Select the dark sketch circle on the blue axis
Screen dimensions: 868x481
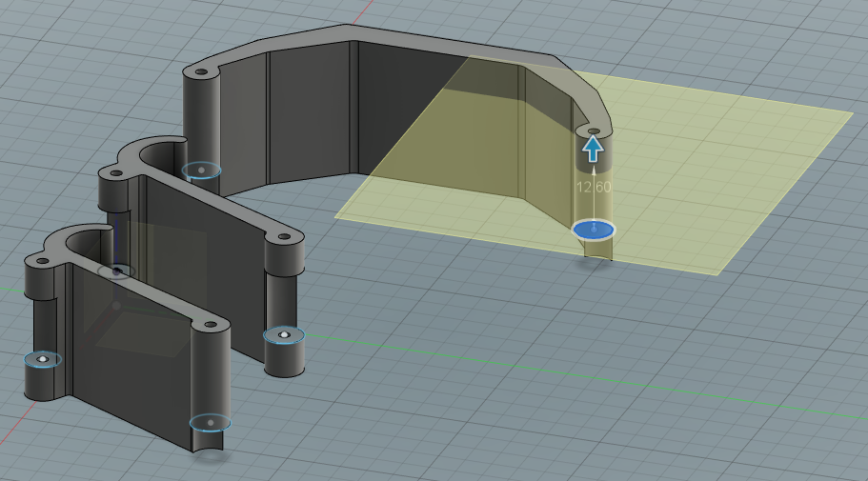coord(116,271)
